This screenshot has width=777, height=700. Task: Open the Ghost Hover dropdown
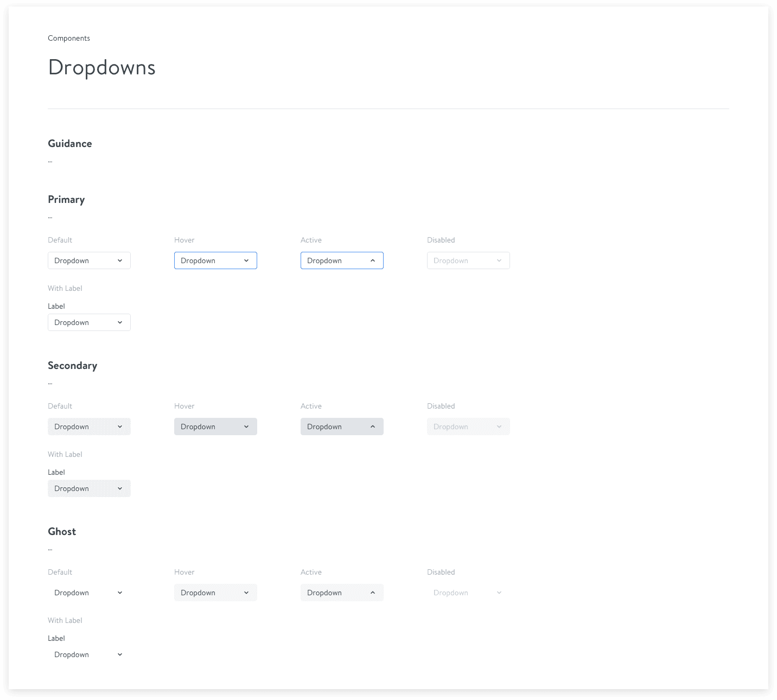point(215,593)
